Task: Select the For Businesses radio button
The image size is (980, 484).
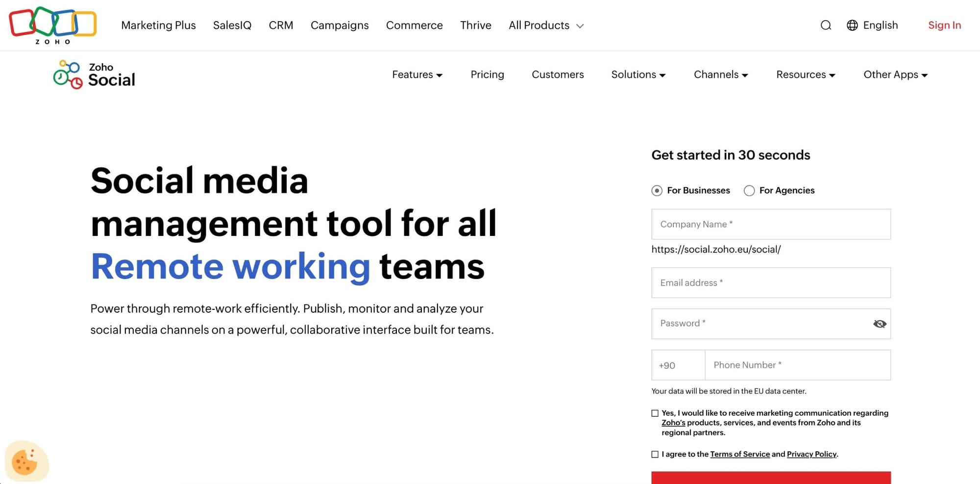Action: tap(656, 191)
